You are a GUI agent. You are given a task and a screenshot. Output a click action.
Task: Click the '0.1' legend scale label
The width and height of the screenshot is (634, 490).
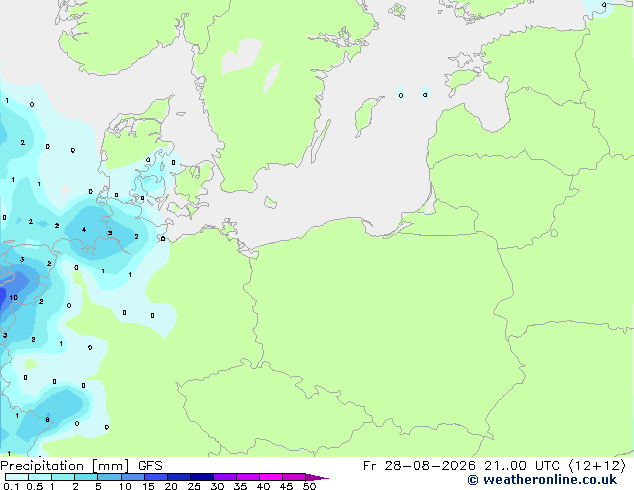click(x=11, y=486)
